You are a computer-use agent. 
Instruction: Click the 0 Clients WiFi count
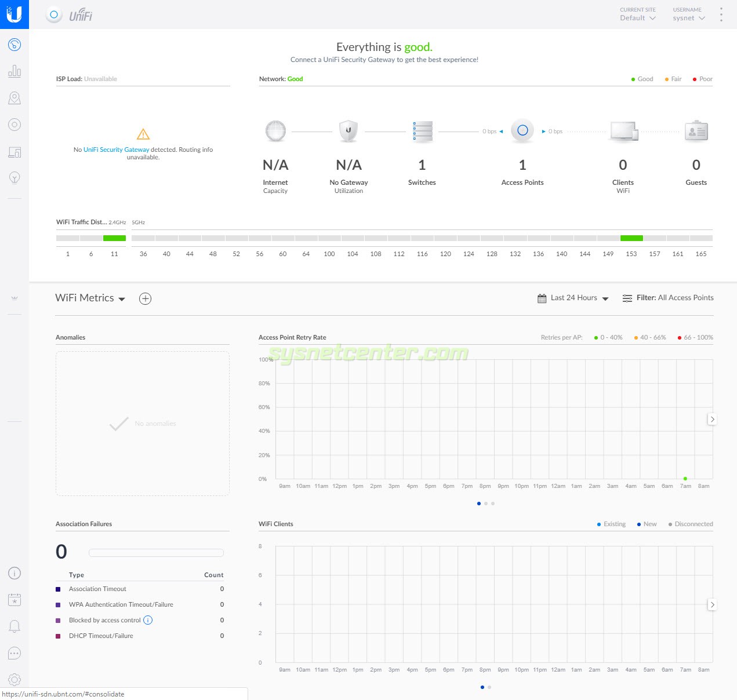click(x=623, y=165)
